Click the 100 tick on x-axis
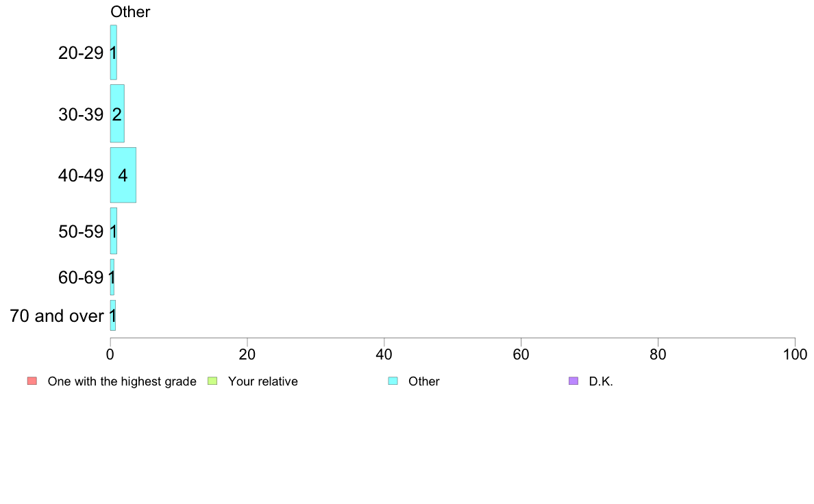The width and height of the screenshot is (814, 504). coord(795,355)
